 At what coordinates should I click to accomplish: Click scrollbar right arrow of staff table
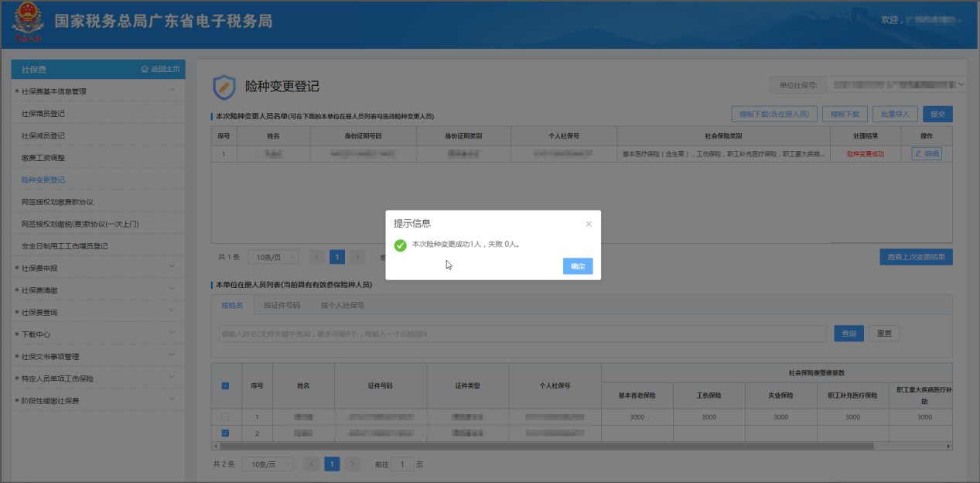(948, 447)
